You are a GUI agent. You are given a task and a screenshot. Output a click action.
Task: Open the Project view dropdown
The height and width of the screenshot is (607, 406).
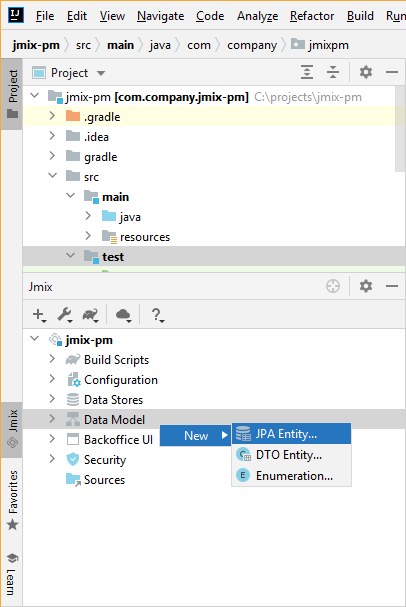pos(101,73)
